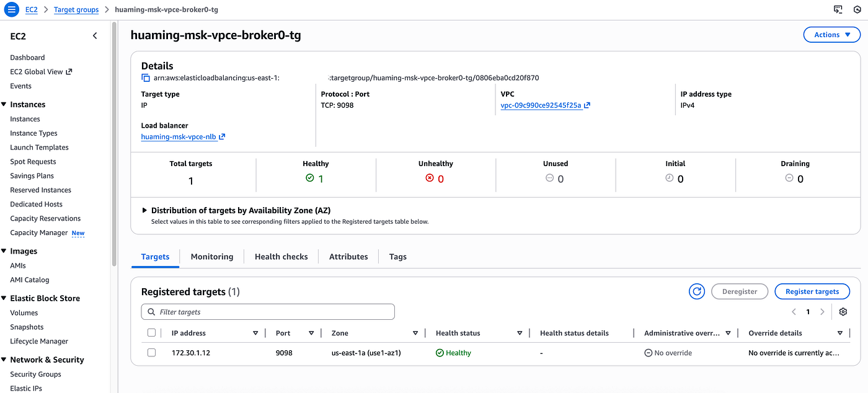Click the Draining count icon
Image resolution: width=868 pixels, height=393 pixels.
(789, 179)
